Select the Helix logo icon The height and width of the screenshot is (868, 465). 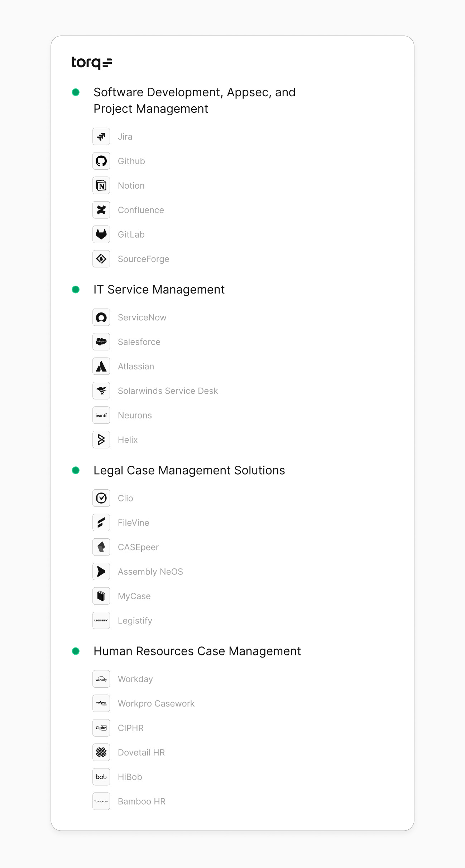click(101, 440)
